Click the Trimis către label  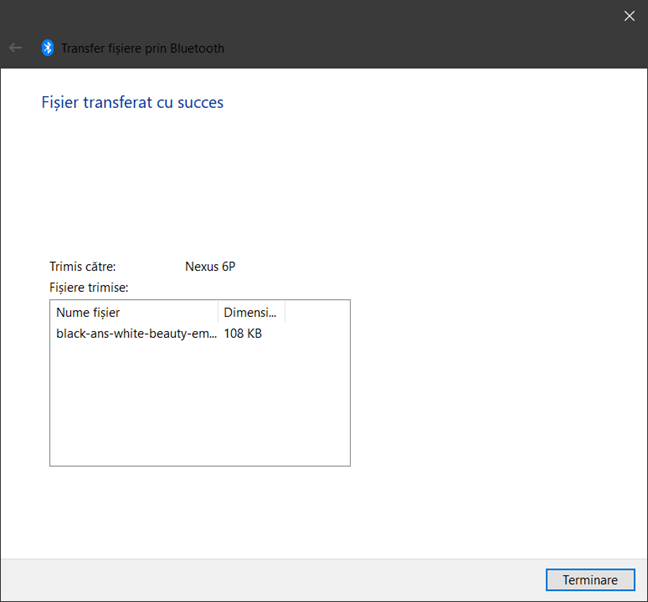[83, 267]
